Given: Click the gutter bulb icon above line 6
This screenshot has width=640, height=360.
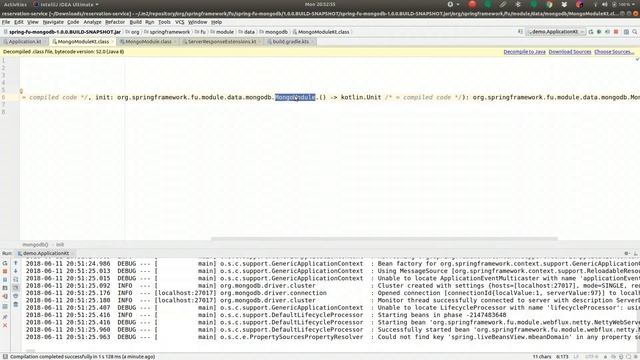Looking at the screenshot, I should 21,91.
